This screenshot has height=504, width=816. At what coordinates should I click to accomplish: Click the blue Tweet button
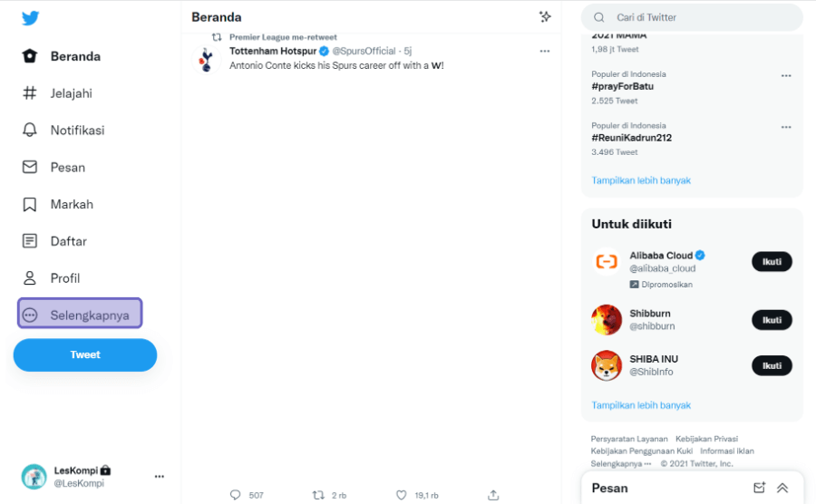(x=85, y=354)
